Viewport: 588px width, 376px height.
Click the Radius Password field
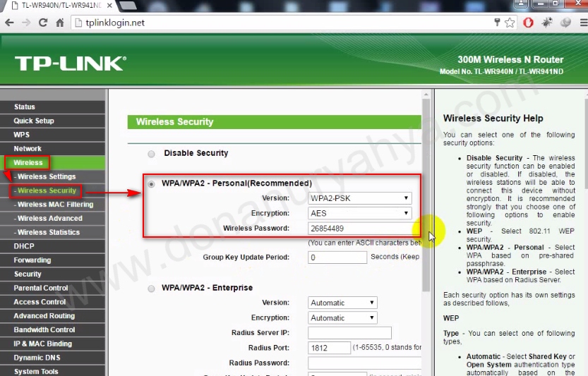coord(364,363)
